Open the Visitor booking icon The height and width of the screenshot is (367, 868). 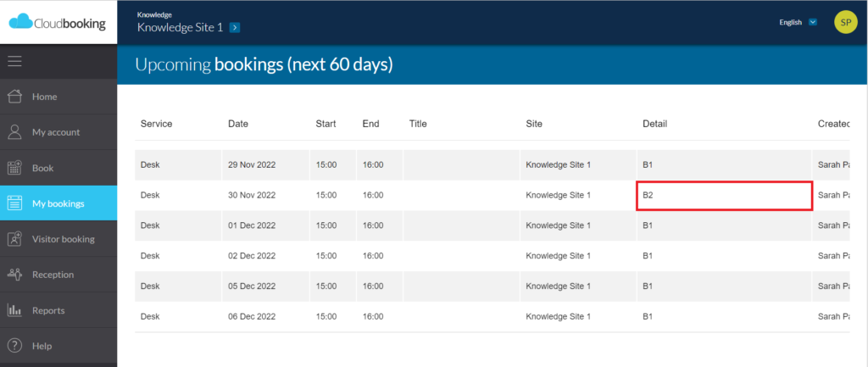tap(14, 239)
